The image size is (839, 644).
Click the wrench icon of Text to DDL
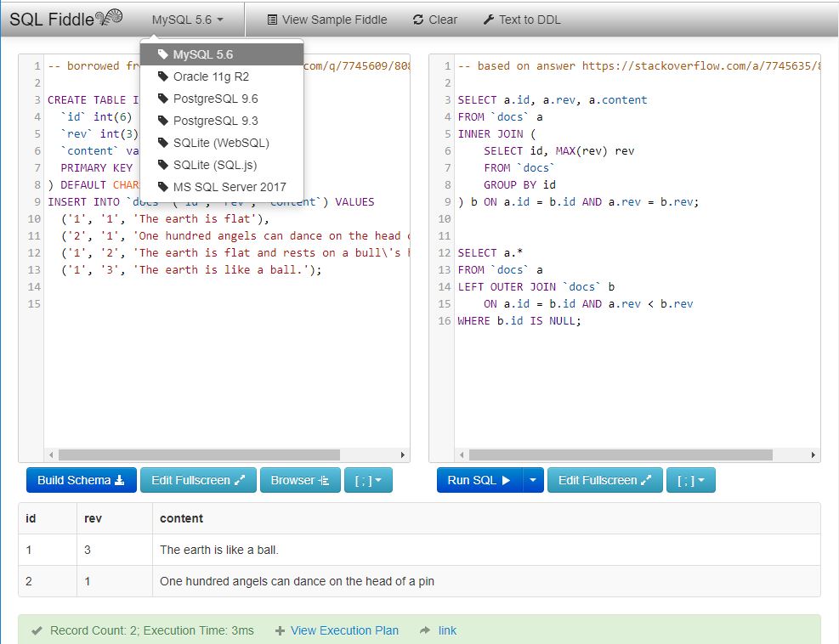[488, 20]
